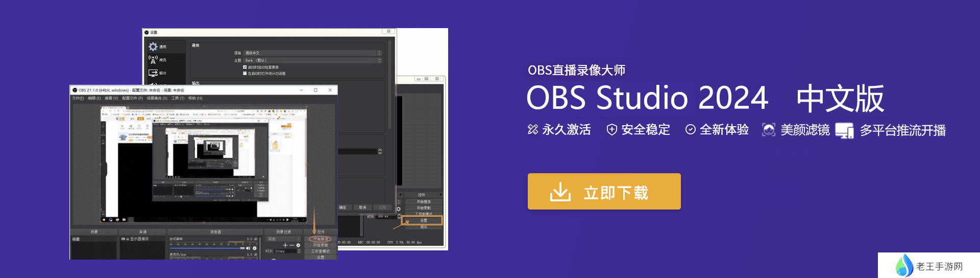This screenshot has width=980, height=278.
Task: Enable 在启动时打开统计对话框 checkbox
Action: [245, 73]
